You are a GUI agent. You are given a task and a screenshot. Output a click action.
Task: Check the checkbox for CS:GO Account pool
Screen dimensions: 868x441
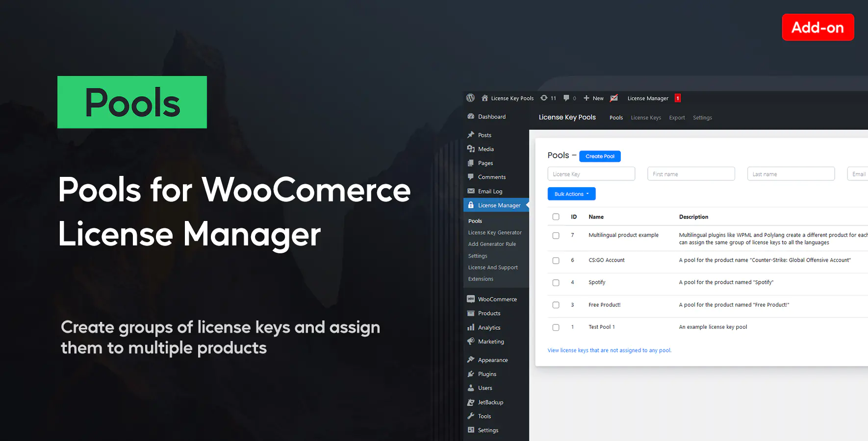coord(556,260)
